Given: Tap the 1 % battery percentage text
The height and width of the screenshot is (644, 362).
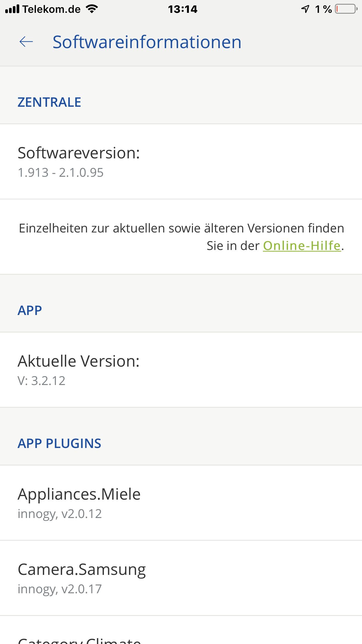Looking at the screenshot, I should tap(324, 9).
